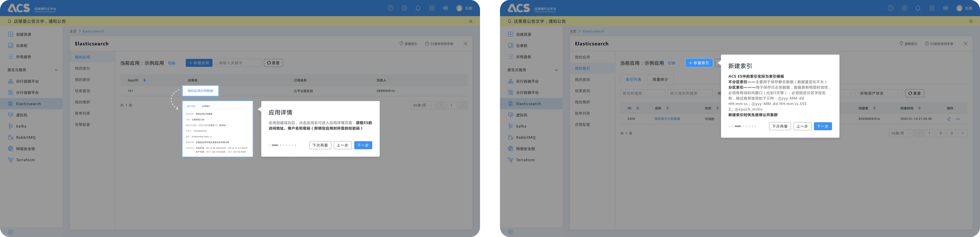The height and width of the screenshot is (237, 980).
Task: Sort the index table by 创建者
Action: point(875,108)
